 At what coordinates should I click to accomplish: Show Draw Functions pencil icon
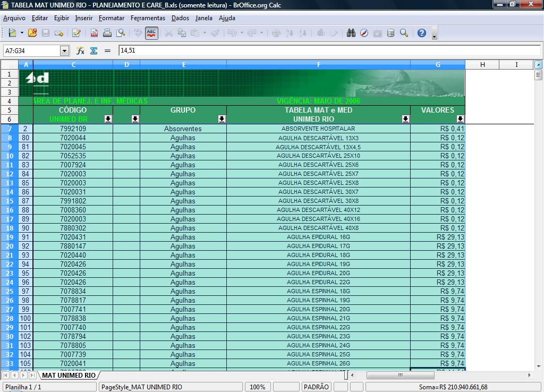click(x=334, y=33)
